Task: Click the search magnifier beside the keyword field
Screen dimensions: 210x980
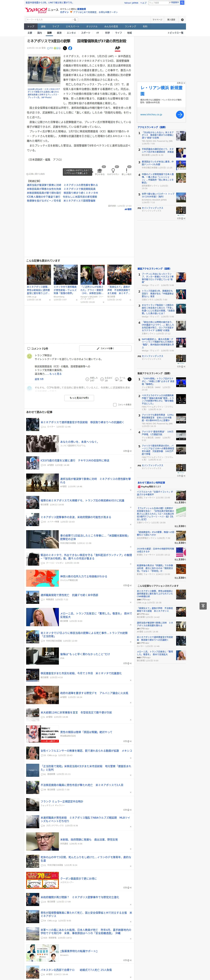Action: pyautogui.click(x=75, y=20)
